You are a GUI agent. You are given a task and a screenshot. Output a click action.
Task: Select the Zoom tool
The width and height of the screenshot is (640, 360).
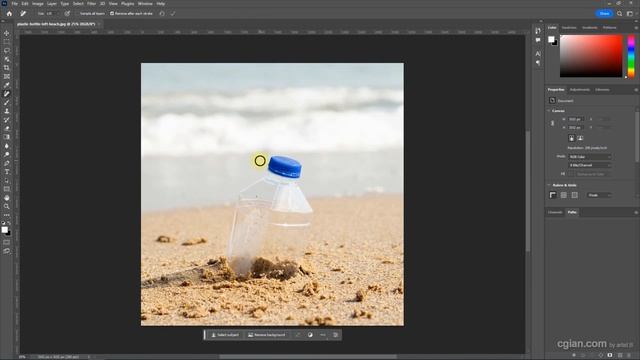click(7, 207)
